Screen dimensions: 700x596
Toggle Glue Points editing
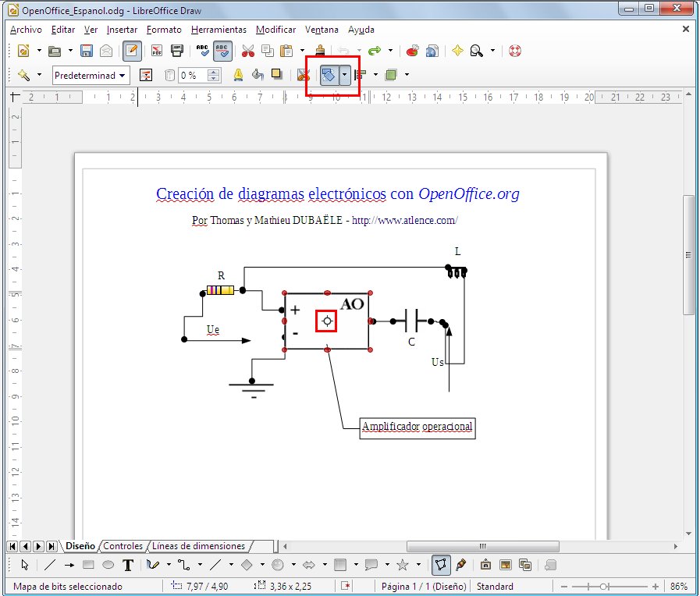[x=461, y=566]
